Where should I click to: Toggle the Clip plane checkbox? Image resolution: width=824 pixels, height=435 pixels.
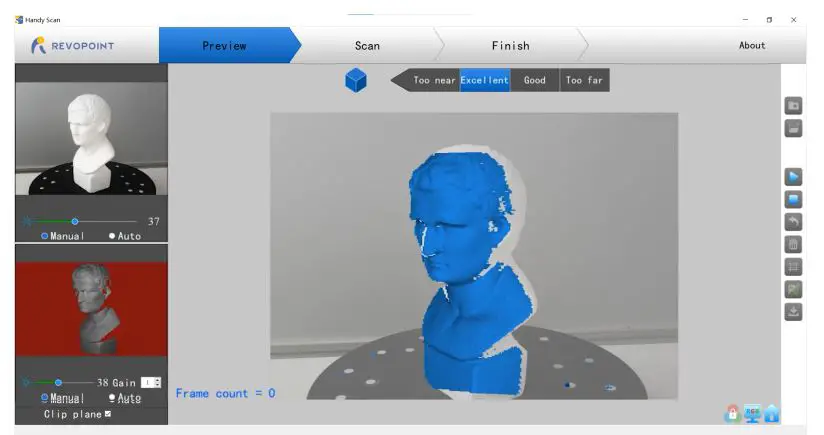108,414
